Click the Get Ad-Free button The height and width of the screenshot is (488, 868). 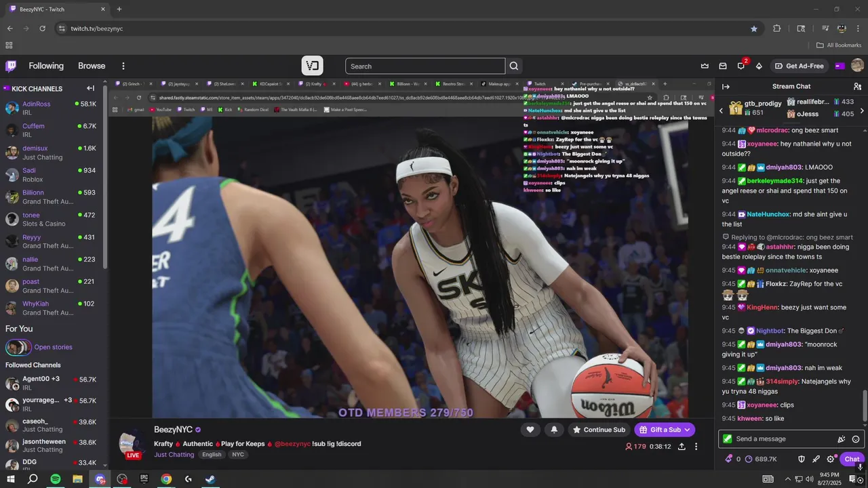pyautogui.click(x=800, y=66)
